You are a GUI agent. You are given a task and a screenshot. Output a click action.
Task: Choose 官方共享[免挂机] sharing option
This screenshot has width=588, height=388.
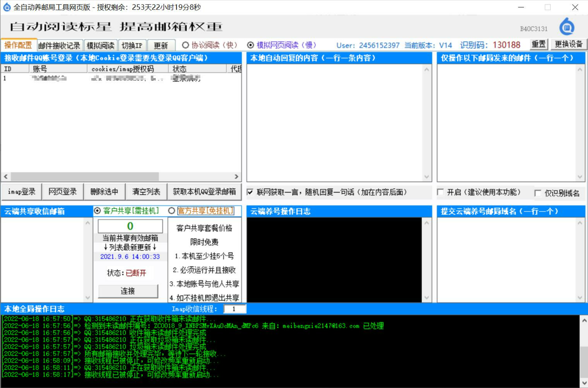172,211
